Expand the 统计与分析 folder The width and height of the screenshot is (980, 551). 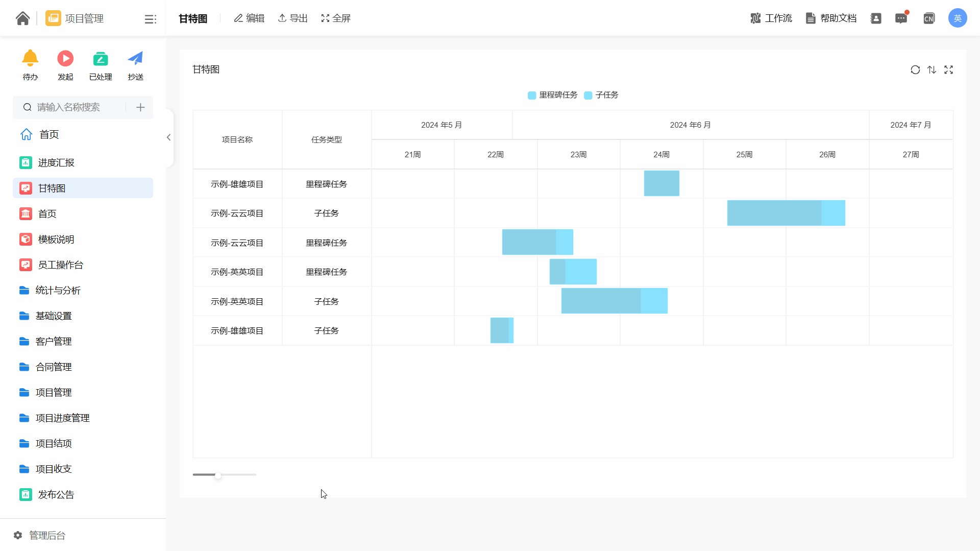(58, 291)
